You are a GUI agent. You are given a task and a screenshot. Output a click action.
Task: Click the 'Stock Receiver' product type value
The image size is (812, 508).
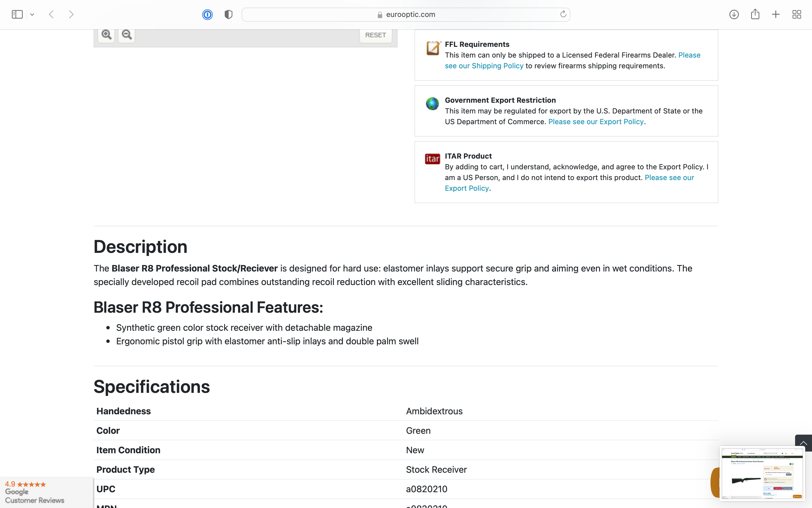[x=436, y=469]
